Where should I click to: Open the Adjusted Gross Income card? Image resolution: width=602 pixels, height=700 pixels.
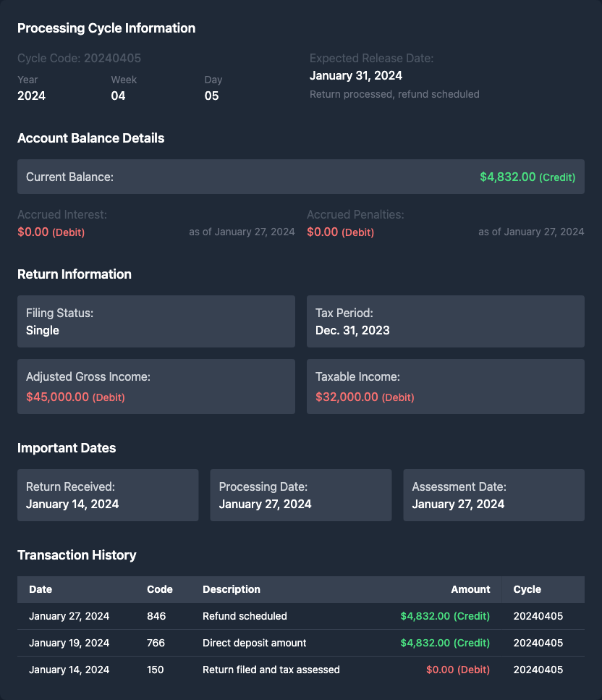[x=156, y=387]
